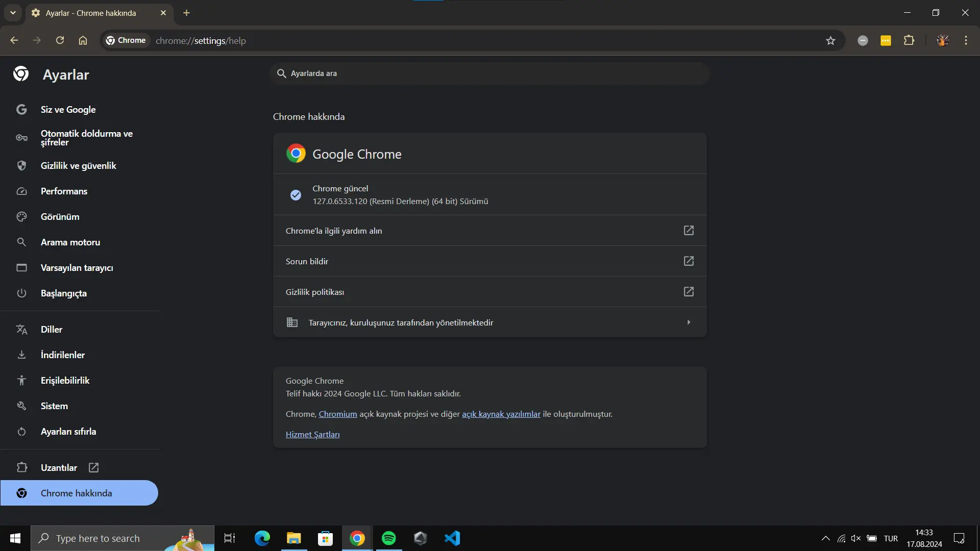
Task: Click the profile avatar icon
Action: coord(943,40)
